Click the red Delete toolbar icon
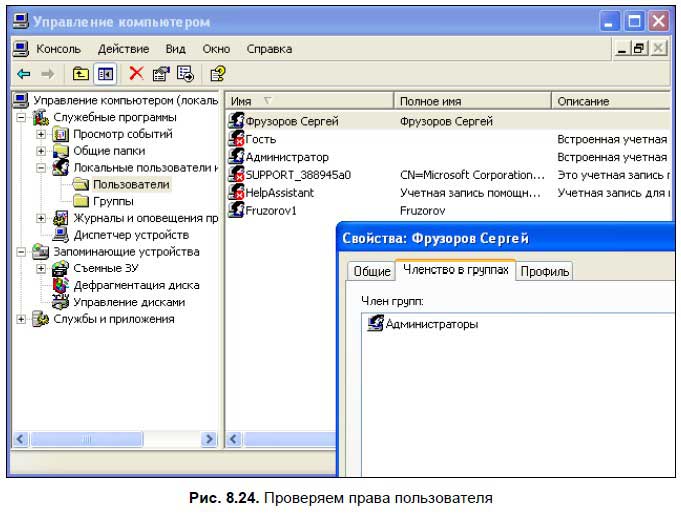The image size is (681, 514). point(136,73)
